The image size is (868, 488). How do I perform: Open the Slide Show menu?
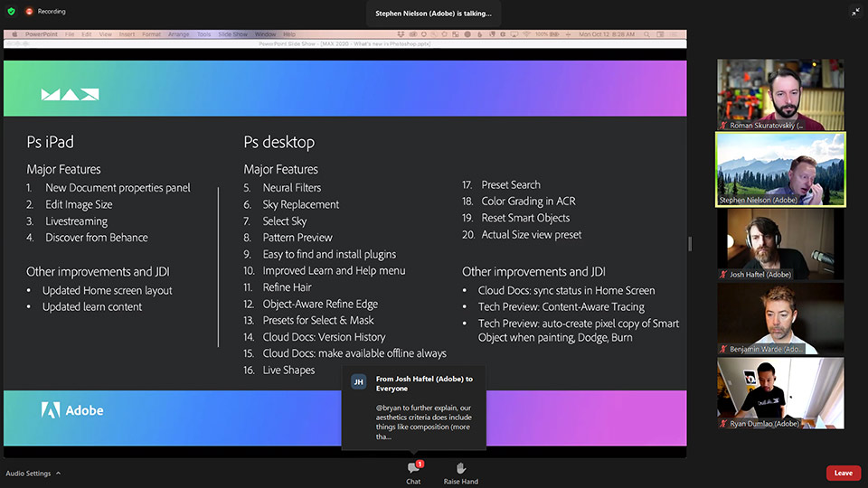[x=232, y=34]
